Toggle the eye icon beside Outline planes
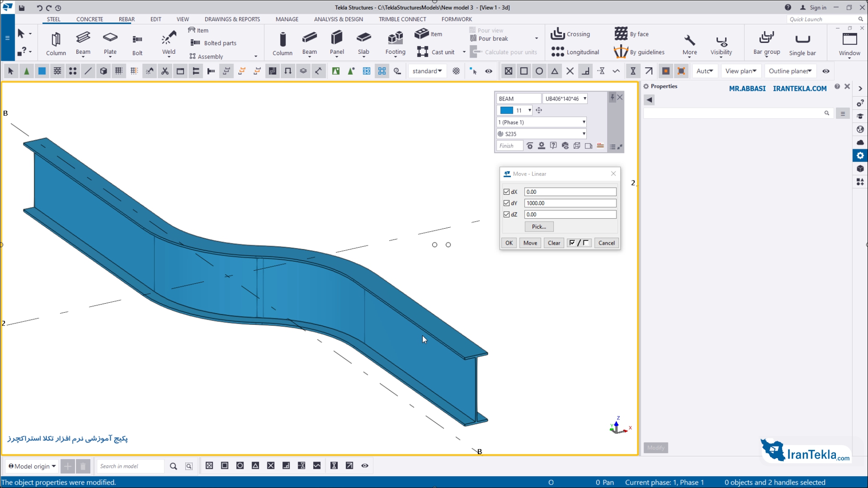The width and height of the screenshot is (868, 488). pyautogui.click(x=826, y=71)
